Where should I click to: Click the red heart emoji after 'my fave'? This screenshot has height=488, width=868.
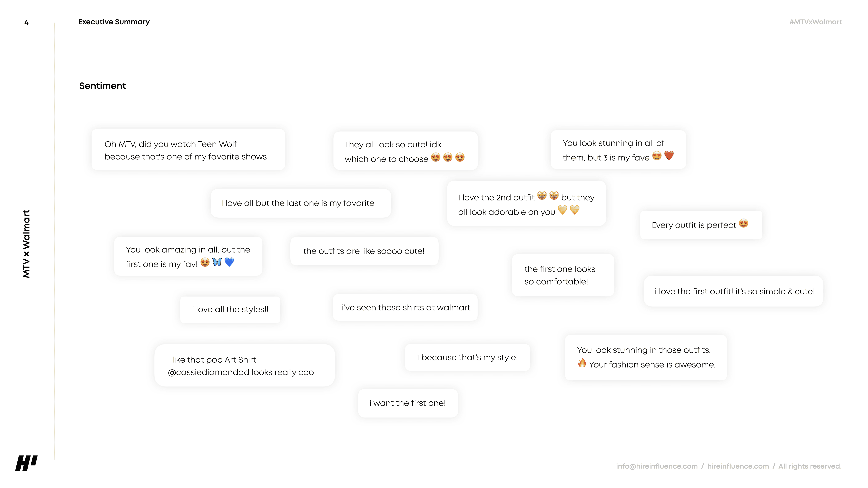click(x=669, y=156)
